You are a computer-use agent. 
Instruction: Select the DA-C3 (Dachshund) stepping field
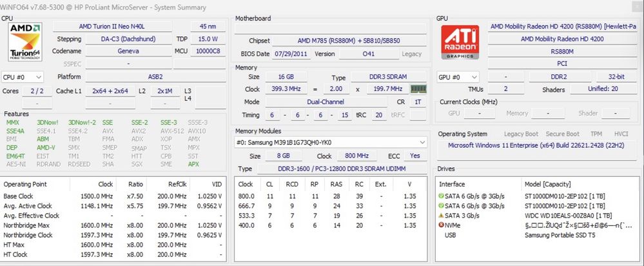coord(128,39)
